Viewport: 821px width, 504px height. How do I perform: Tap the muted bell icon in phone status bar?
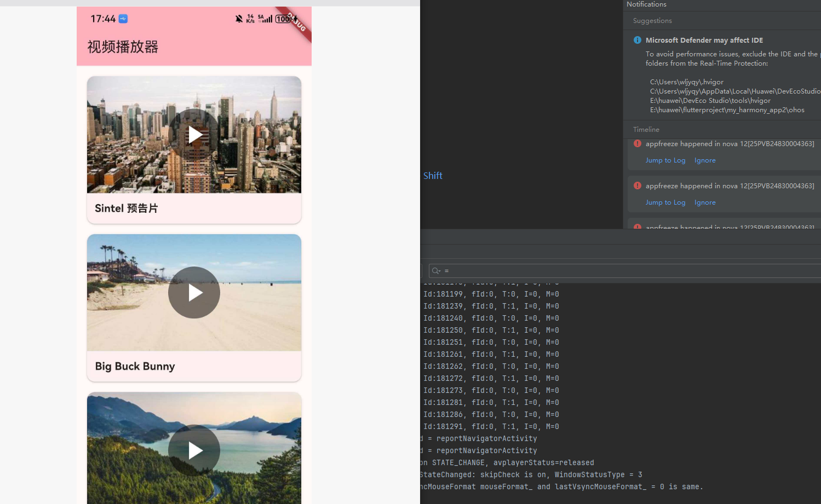[x=239, y=19]
